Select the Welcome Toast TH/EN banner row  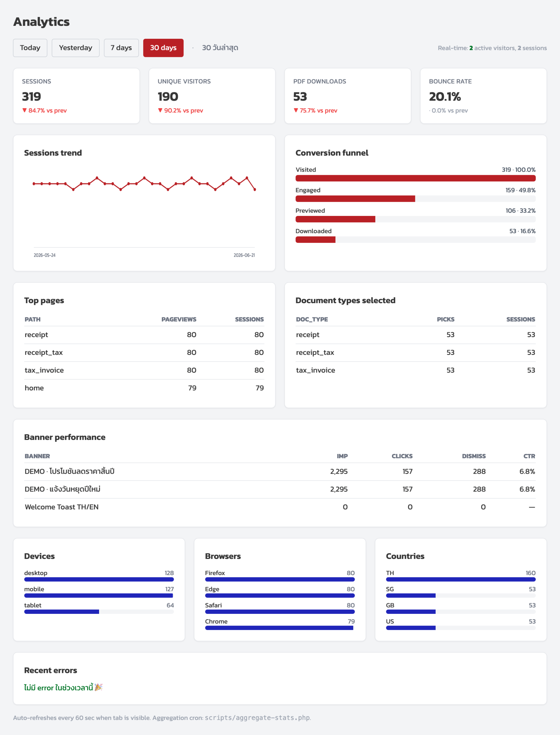280,507
